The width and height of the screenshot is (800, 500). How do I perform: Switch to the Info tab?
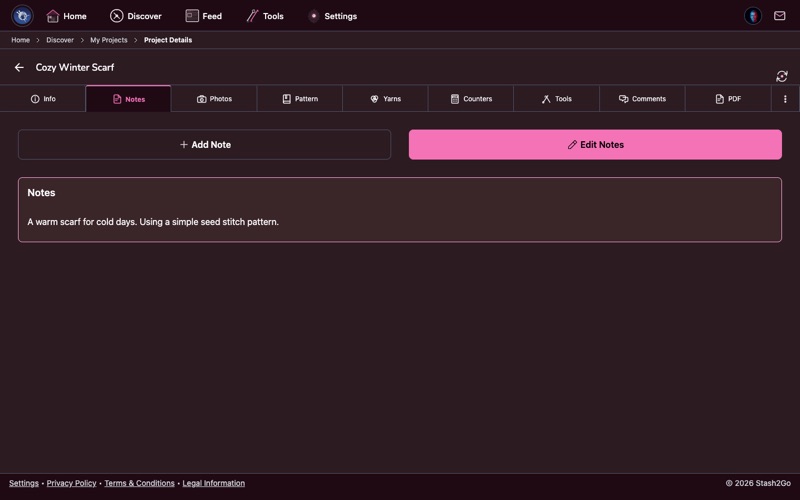[x=43, y=98]
